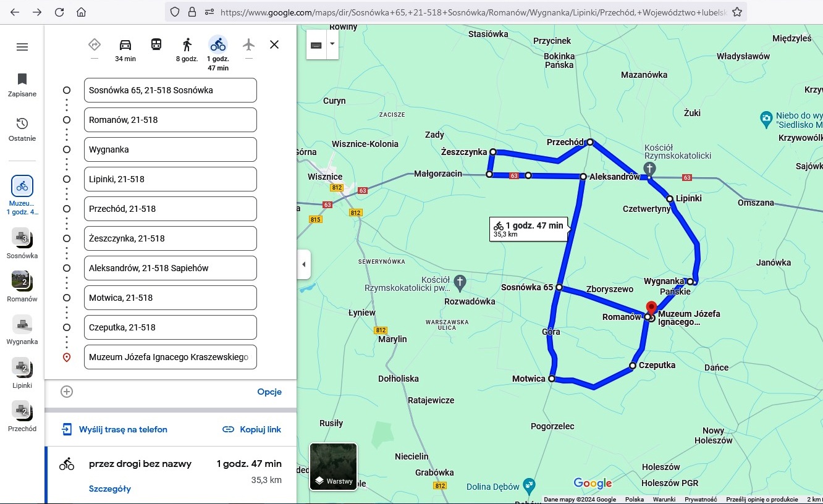The width and height of the screenshot is (823, 504).
Task: Open Ostatnie recent history
Action: 22,129
